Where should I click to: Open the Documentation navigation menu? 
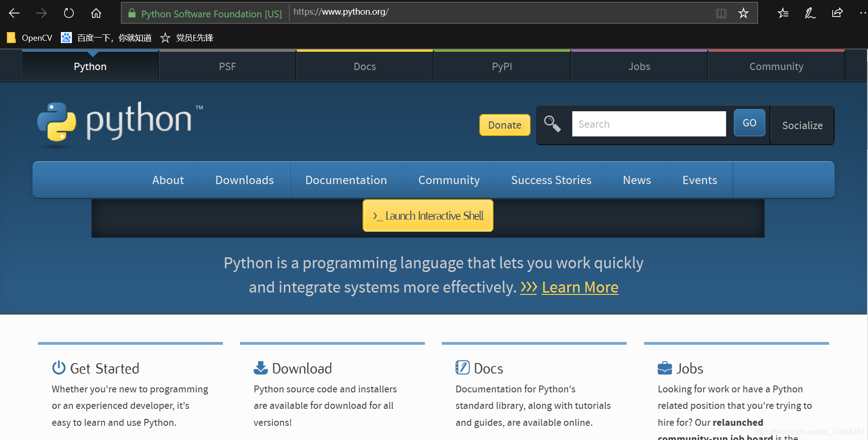coord(346,180)
